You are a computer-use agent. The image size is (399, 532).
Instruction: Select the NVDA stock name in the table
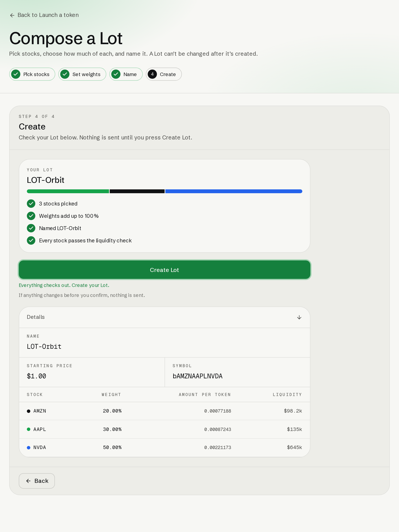(40, 447)
